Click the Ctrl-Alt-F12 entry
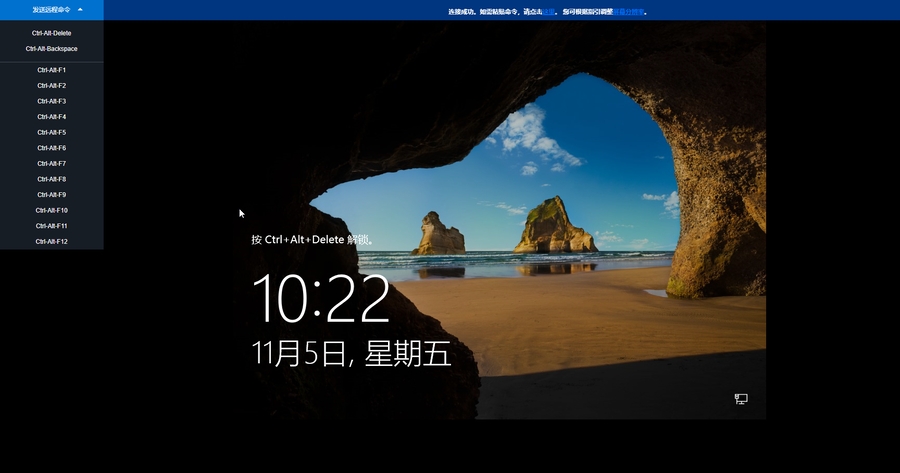The height and width of the screenshot is (473, 900). tap(51, 241)
